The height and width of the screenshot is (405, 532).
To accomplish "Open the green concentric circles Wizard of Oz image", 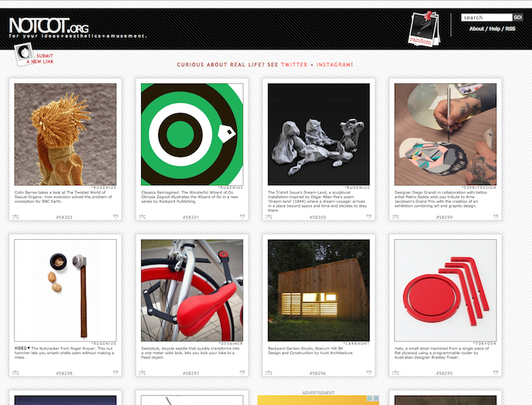I will point(192,134).
